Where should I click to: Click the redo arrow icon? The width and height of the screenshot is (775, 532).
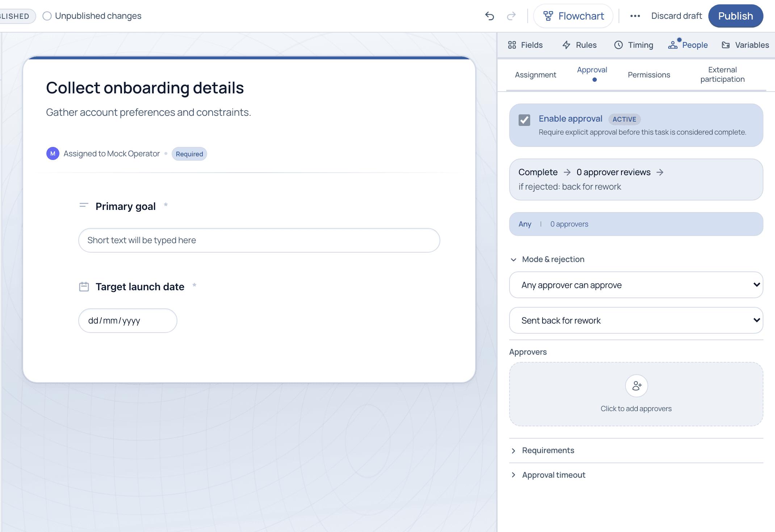tap(511, 16)
